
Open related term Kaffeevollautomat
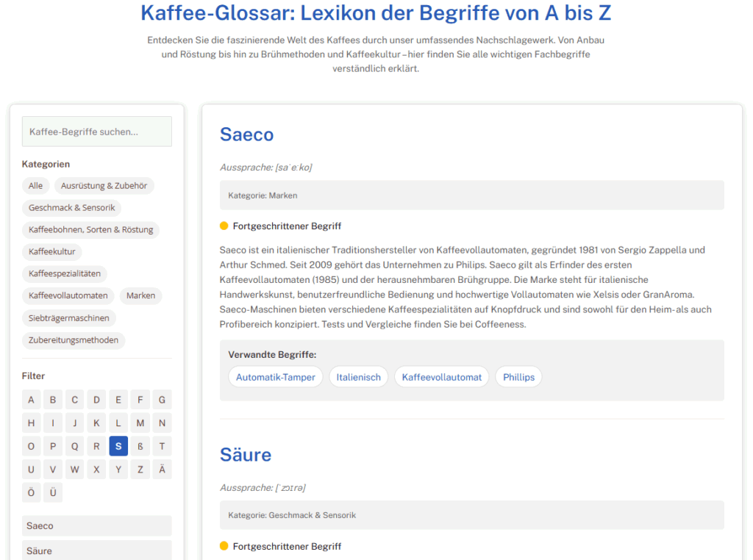click(441, 377)
